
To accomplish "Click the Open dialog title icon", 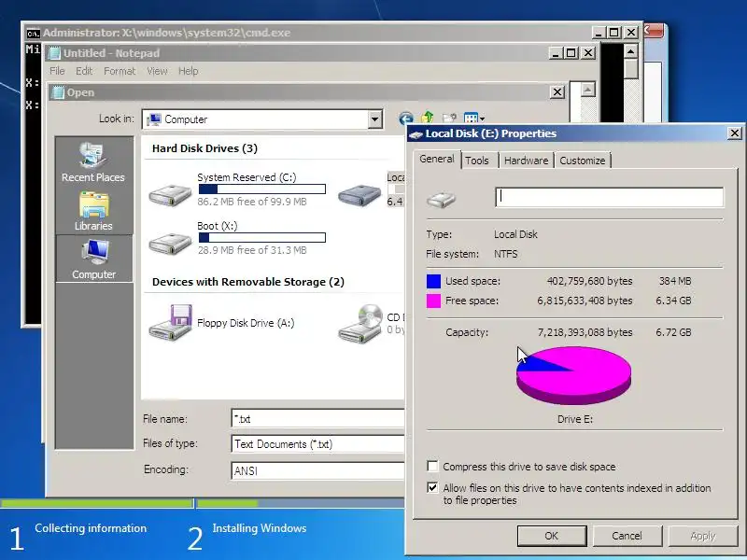I will (x=58, y=91).
